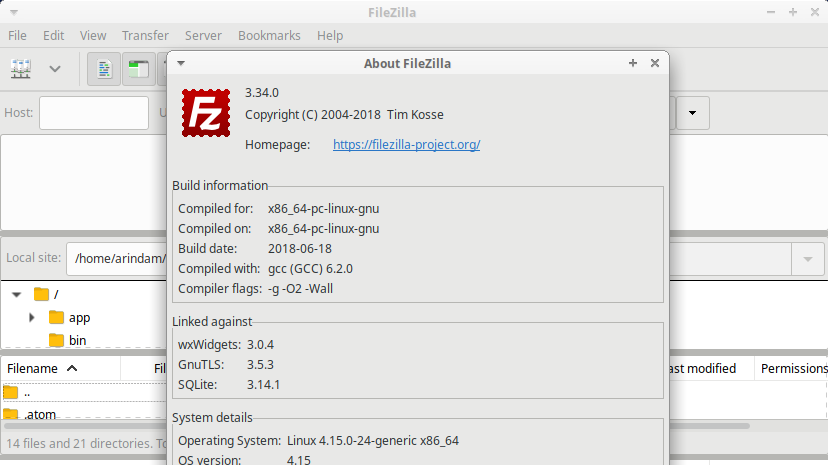
Task: Open the Server menu
Action: (203, 35)
